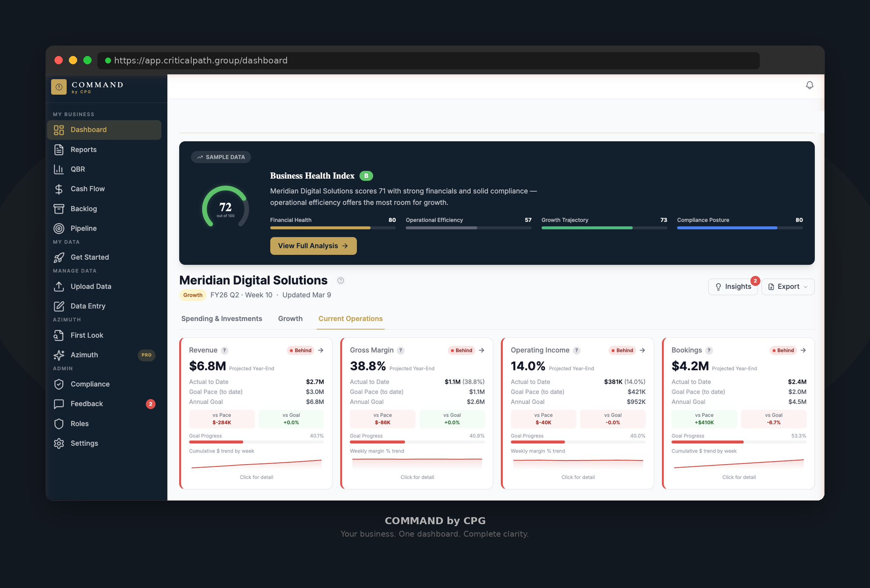The width and height of the screenshot is (870, 588).
Task: Click the Growth Trajectory progress bar
Action: (x=604, y=228)
